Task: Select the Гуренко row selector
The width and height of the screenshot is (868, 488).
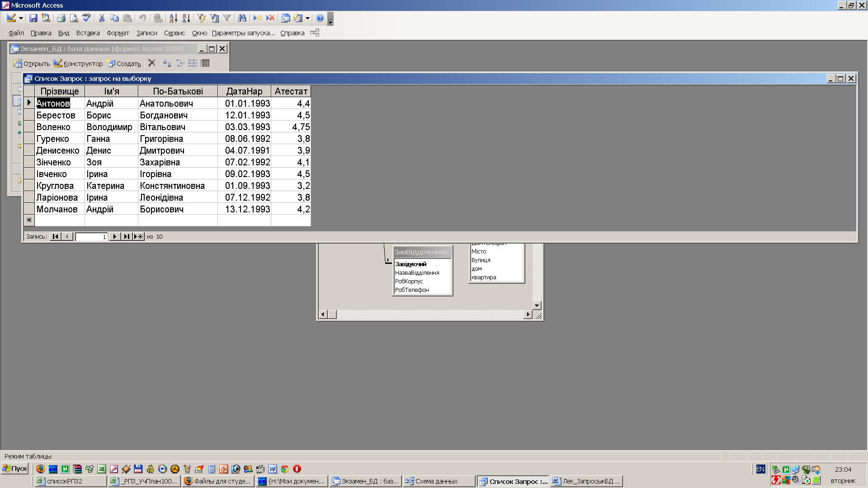Action: point(29,139)
